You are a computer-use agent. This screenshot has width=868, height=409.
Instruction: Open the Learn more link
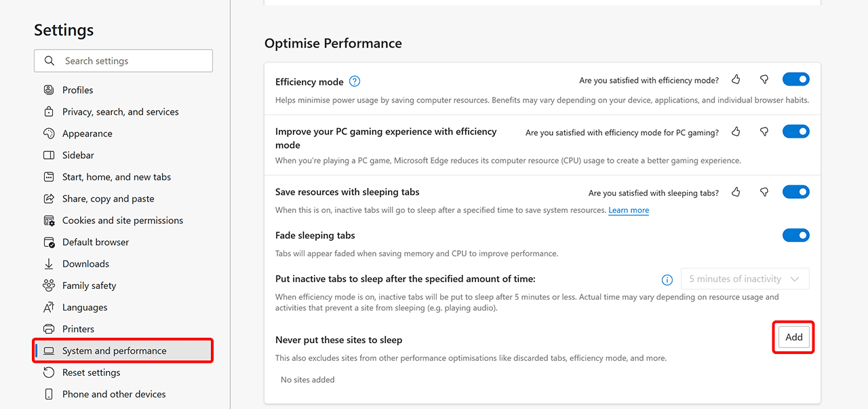coord(629,210)
